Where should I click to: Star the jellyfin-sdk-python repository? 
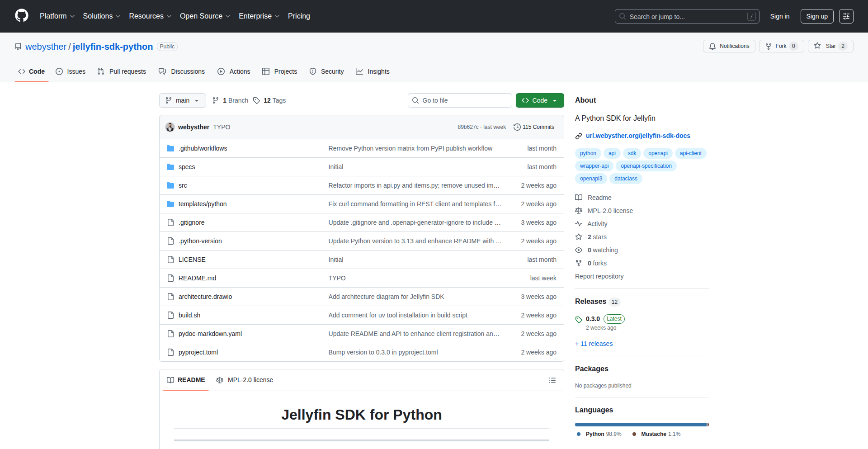click(830, 46)
